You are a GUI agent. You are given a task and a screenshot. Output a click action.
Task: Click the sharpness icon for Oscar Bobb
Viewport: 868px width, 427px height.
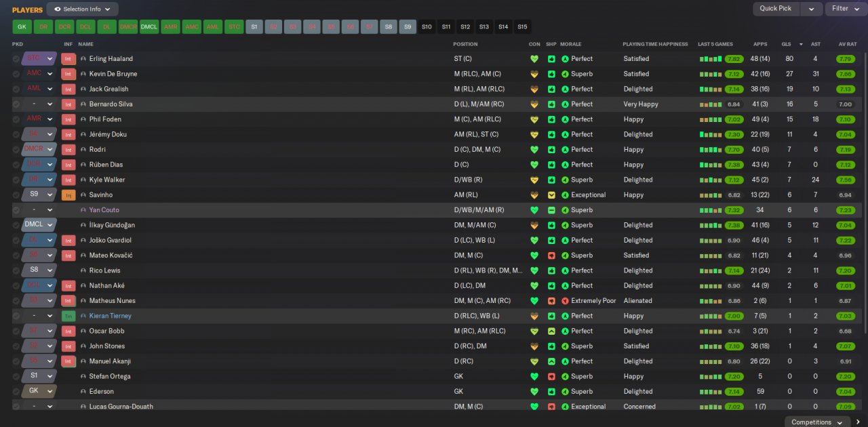pos(552,331)
